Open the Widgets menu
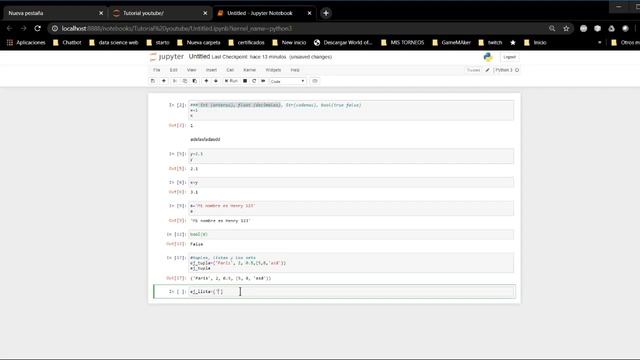The image size is (640, 360). click(x=273, y=70)
